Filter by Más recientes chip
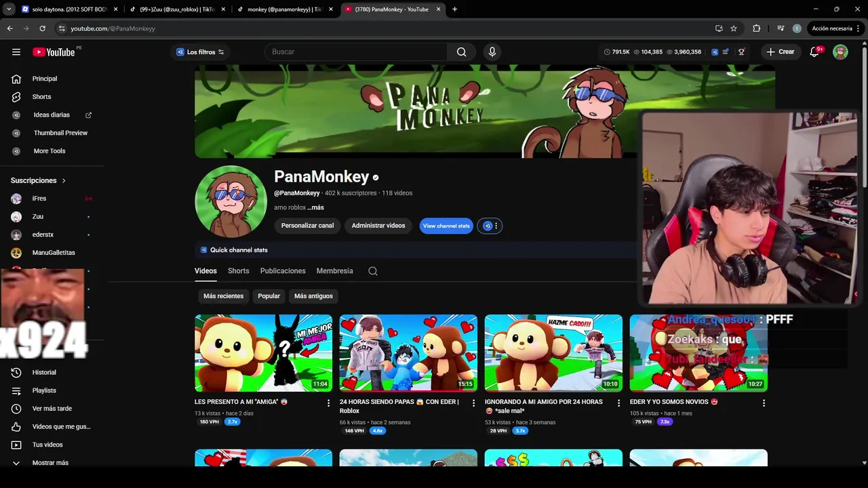The image size is (868, 488). 223,296
